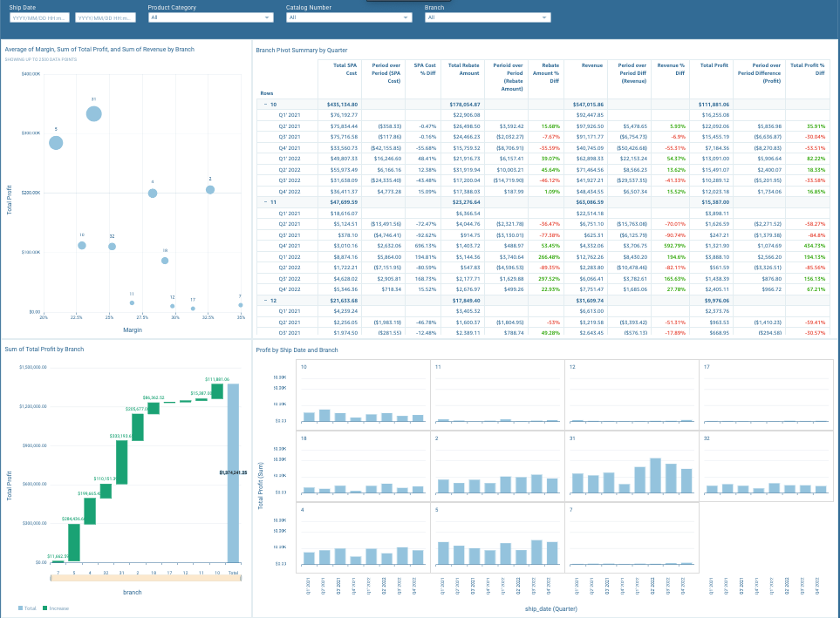Click tallest bar in branch 31 profit chart

[655, 476]
